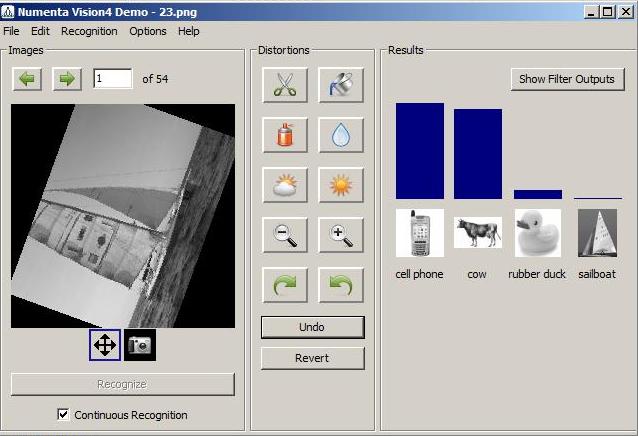Image resolution: width=638 pixels, height=436 pixels.
Task: Click the 'sailboat' label
Action: click(x=597, y=275)
